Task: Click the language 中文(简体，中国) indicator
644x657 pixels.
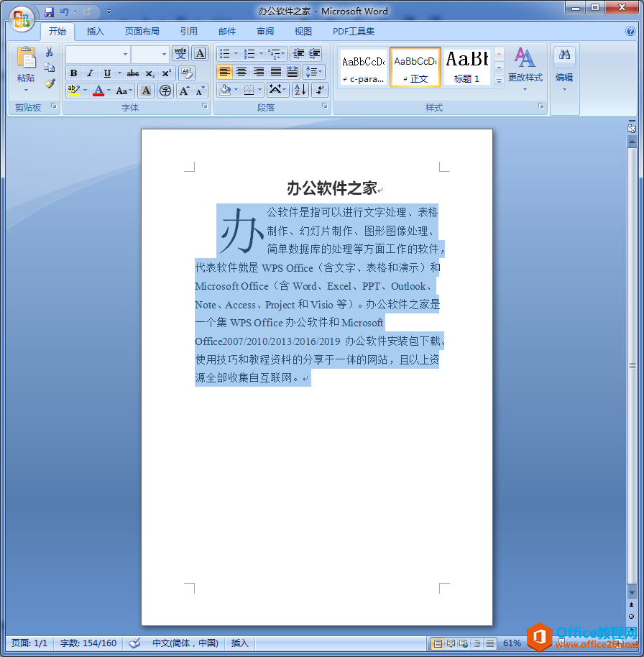Action: [x=185, y=643]
